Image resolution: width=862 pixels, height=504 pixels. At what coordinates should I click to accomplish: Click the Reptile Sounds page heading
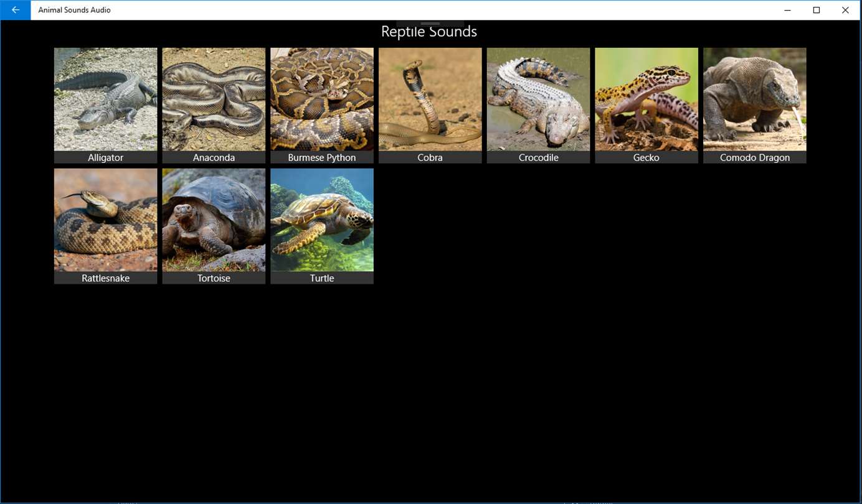click(429, 32)
